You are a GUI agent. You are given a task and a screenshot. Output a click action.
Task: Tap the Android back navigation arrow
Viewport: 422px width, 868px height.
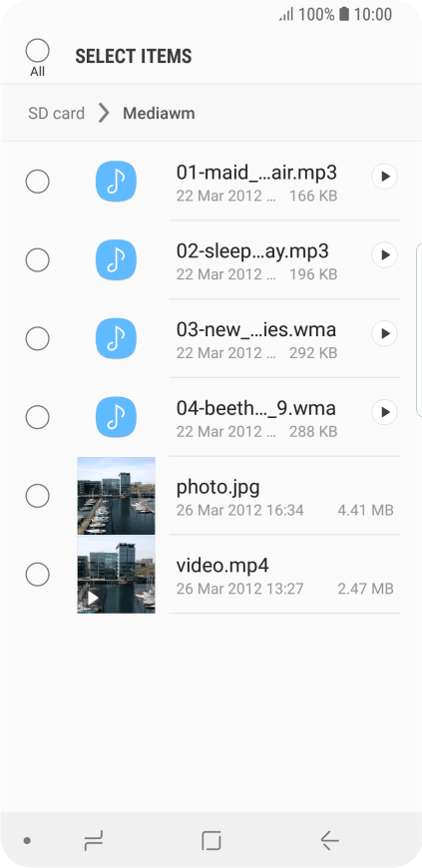(x=329, y=841)
